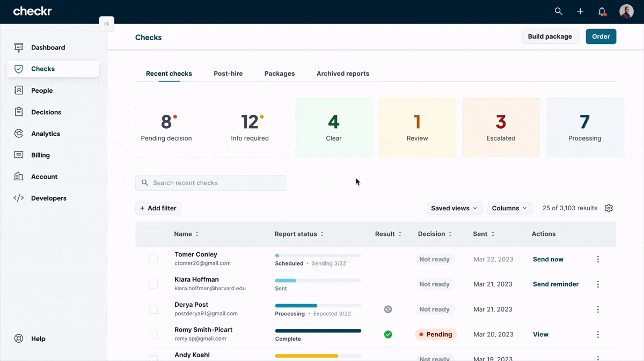
Task: Open user profile avatar
Action: tap(626, 11)
